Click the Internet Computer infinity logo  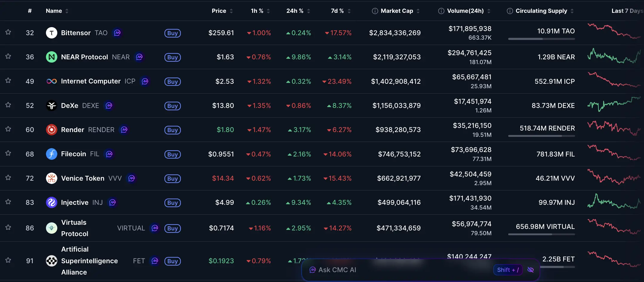52,81
